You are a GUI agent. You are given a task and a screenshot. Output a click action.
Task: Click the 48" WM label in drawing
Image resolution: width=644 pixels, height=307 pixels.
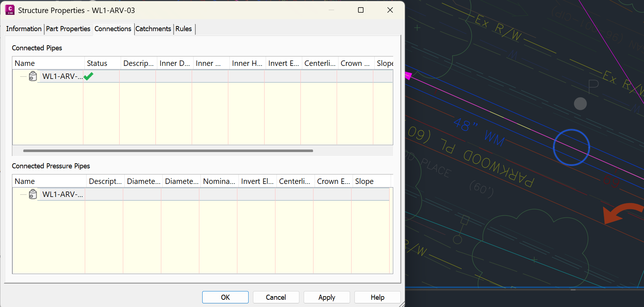pos(478,131)
